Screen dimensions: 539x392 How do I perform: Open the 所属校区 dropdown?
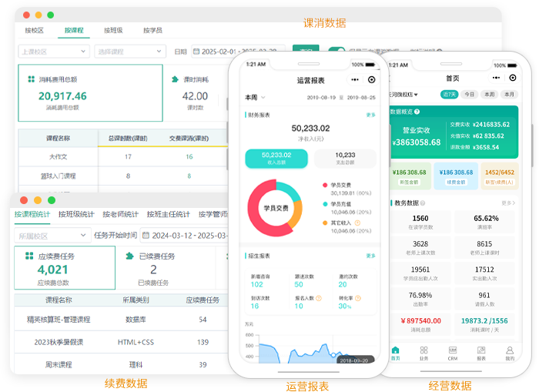click(x=52, y=236)
